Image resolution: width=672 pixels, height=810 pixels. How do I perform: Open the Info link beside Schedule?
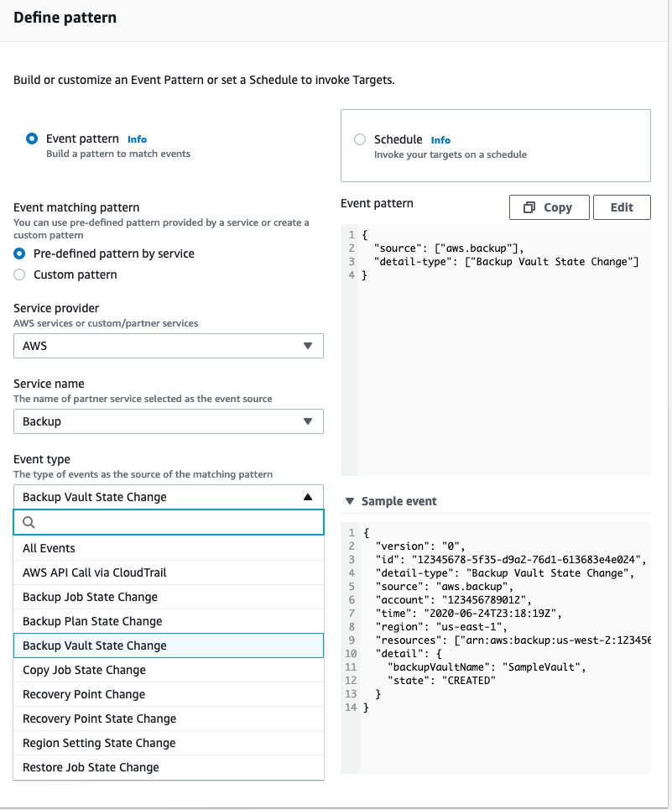pos(440,139)
